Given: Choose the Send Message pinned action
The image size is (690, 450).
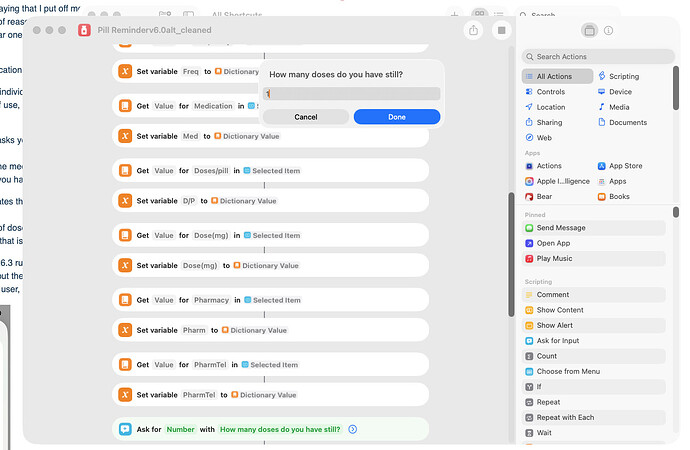Looking at the screenshot, I should (x=561, y=228).
